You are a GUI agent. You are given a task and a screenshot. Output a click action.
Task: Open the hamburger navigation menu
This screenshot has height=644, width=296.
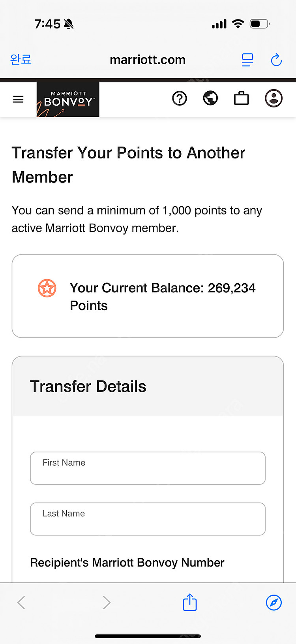click(x=18, y=99)
